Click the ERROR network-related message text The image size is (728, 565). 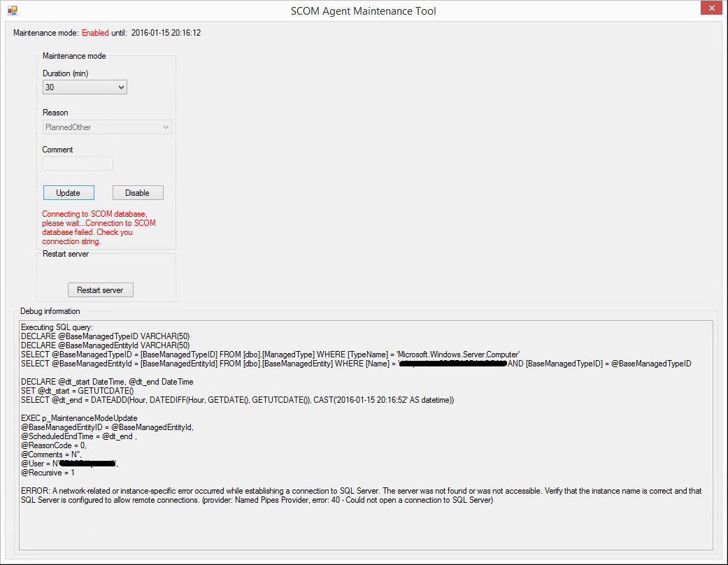tap(362, 495)
